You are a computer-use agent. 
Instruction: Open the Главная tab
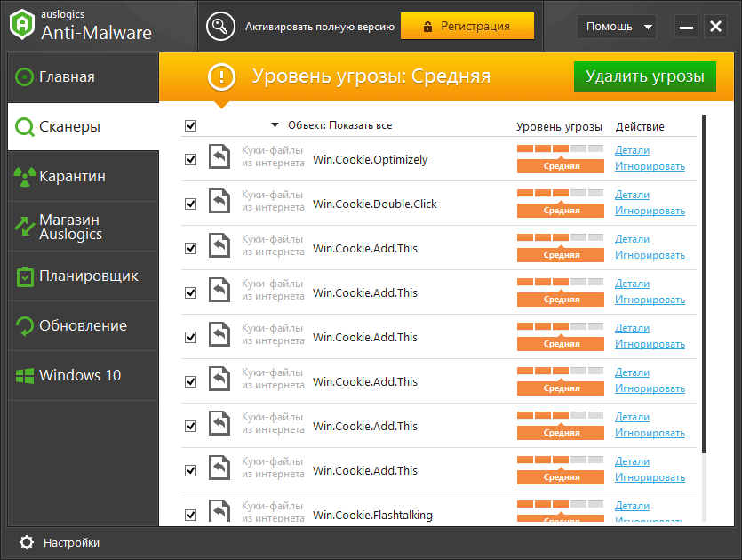(84, 77)
